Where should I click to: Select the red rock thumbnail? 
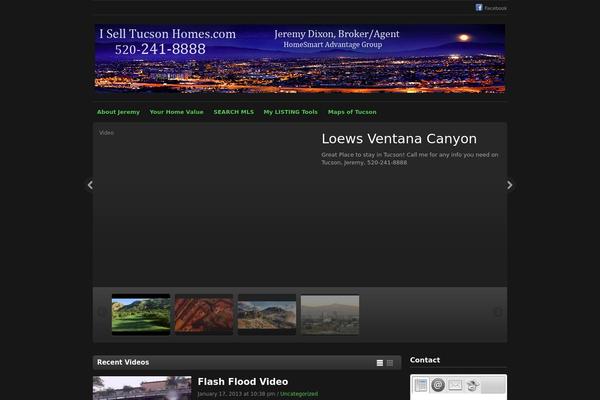(204, 315)
